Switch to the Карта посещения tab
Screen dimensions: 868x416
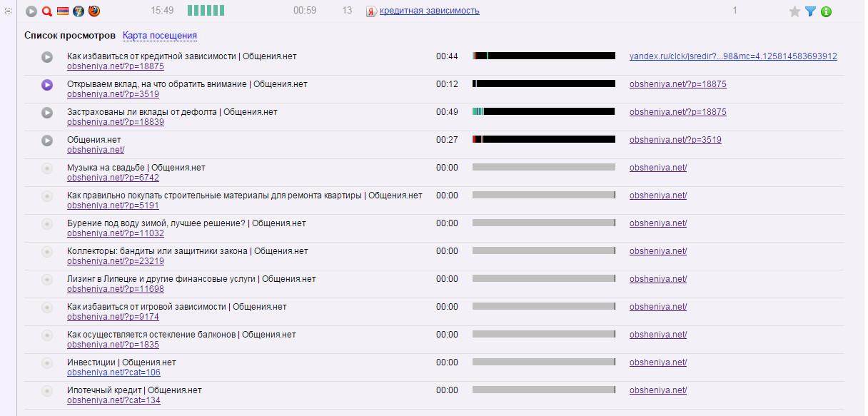[160, 35]
